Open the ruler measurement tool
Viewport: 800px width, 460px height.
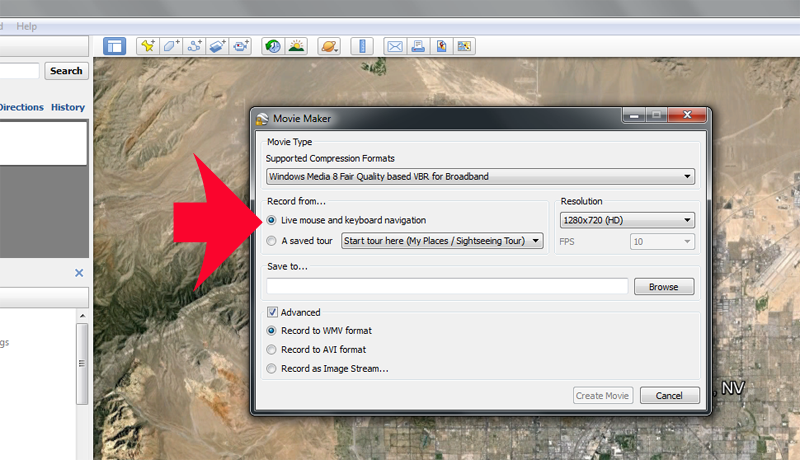point(362,46)
